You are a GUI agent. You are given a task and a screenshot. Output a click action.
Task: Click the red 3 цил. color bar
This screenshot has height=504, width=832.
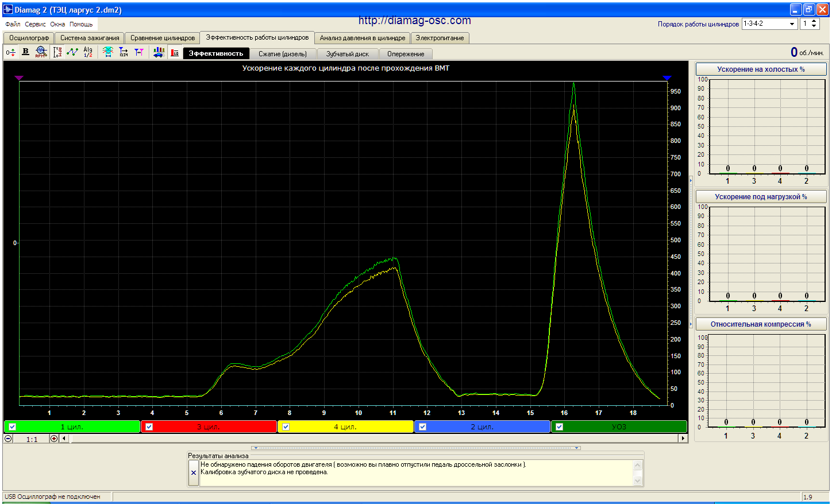click(209, 427)
